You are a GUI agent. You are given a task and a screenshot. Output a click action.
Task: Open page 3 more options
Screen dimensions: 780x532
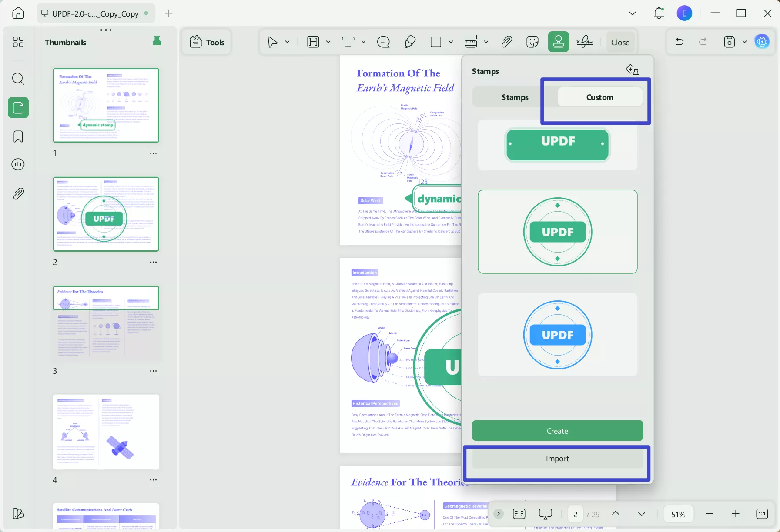pyautogui.click(x=153, y=371)
